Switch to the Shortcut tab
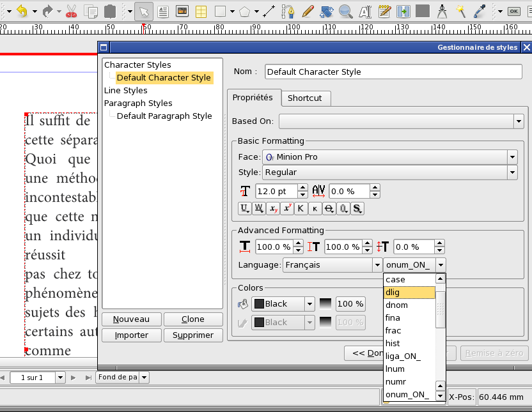This screenshot has height=412, width=532. (304, 98)
